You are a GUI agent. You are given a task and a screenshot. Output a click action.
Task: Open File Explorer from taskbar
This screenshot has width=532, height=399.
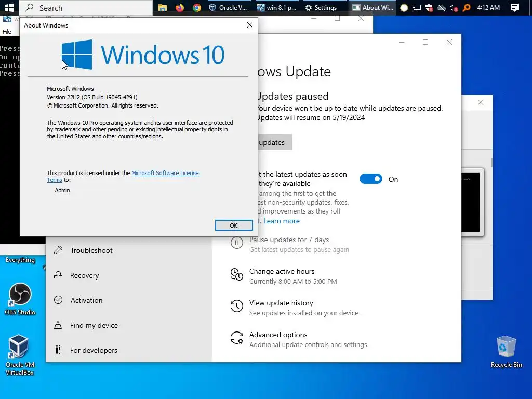(163, 7)
